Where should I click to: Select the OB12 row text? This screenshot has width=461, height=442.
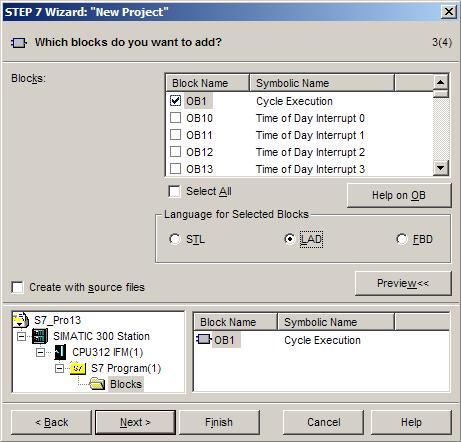click(199, 152)
